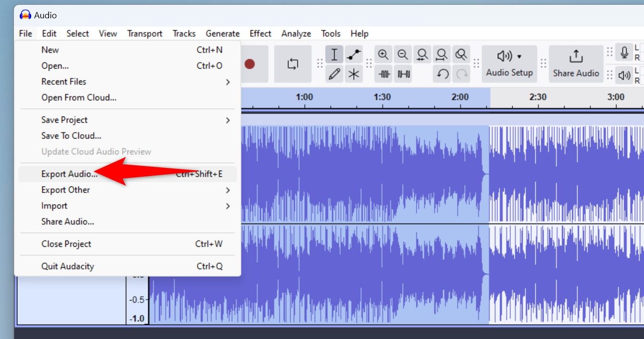The image size is (644, 339).
Task: Click the Share Audio button
Action: pos(576,63)
